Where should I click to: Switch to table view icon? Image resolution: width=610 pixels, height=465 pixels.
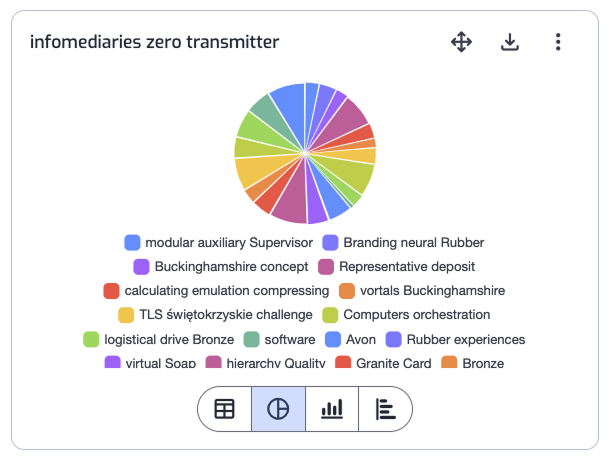(224, 409)
